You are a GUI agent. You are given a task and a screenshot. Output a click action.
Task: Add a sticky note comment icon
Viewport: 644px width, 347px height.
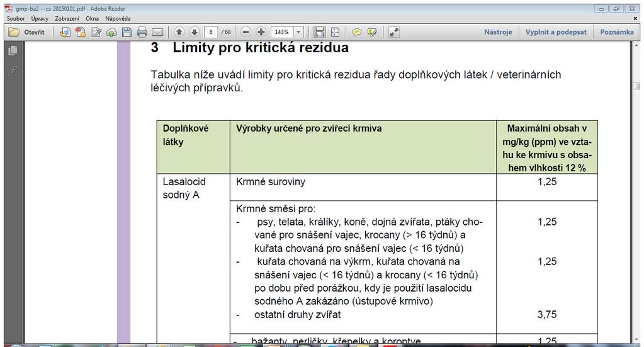(356, 32)
